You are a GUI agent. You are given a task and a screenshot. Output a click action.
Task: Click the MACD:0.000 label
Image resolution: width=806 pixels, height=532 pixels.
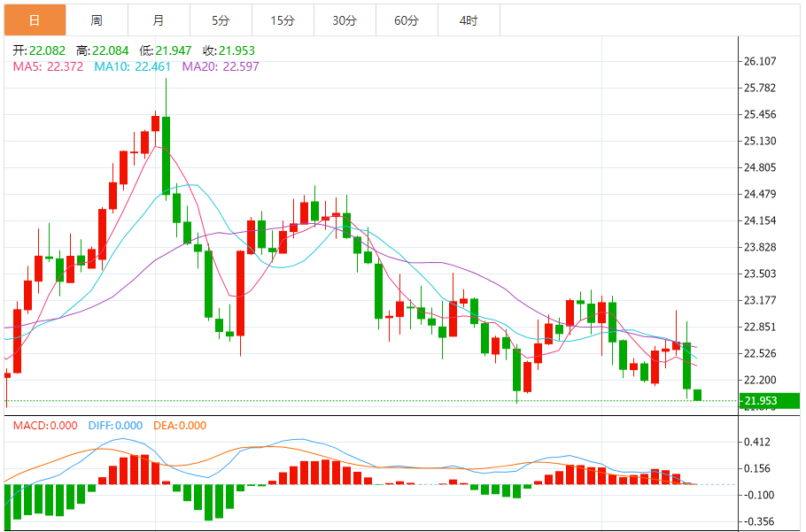pos(45,426)
